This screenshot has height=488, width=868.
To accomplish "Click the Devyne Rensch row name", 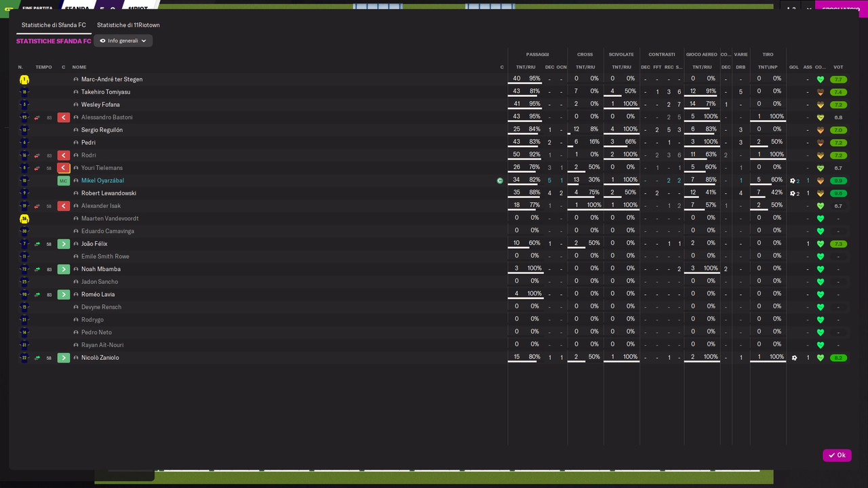I will point(101,307).
